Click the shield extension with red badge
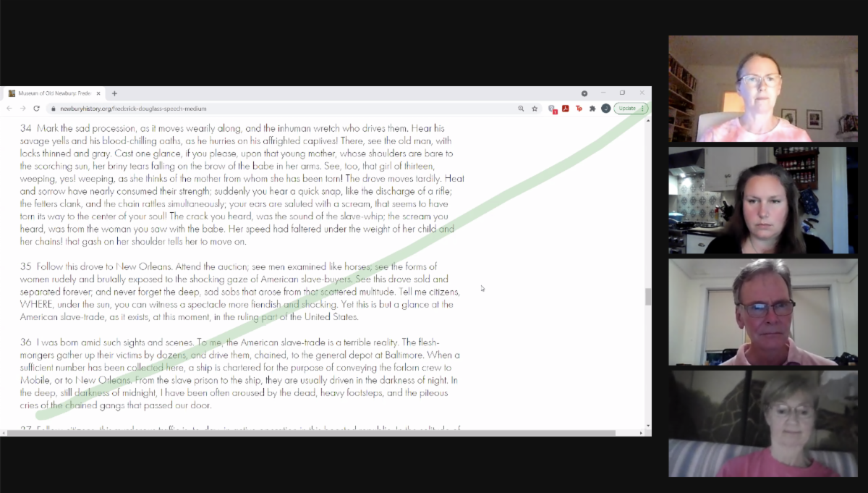This screenshot has width=868, height=493. (552, 109)
